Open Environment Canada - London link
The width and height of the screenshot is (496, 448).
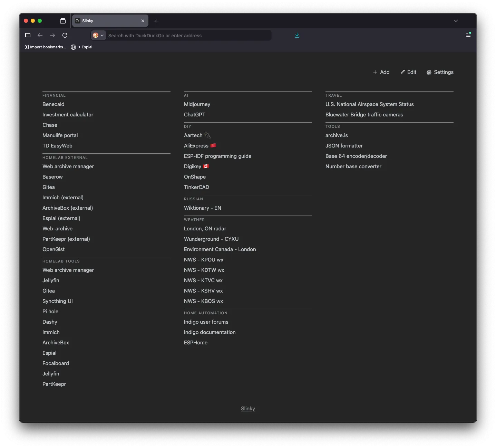point(220,249)
